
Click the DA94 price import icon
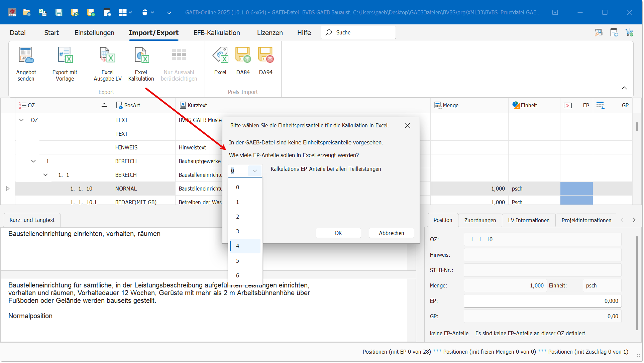[265, 55]
